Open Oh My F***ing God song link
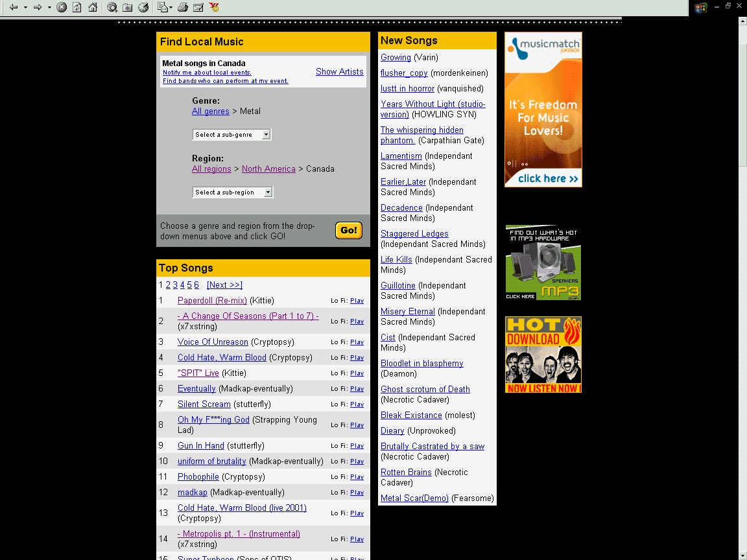This screenshot has width=747, height=560. [213, 419]
